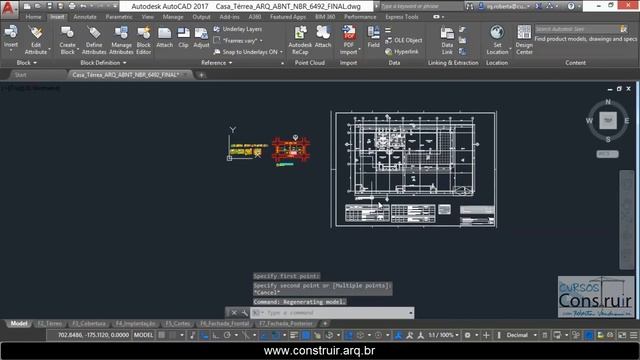Screen dimensions: 640x360
Task: Add a new drawing tab with plus
Action: click(x=201, y=75)
